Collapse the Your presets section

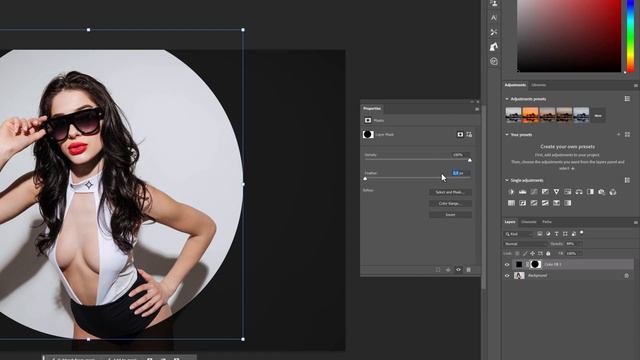tap(507, 134)
